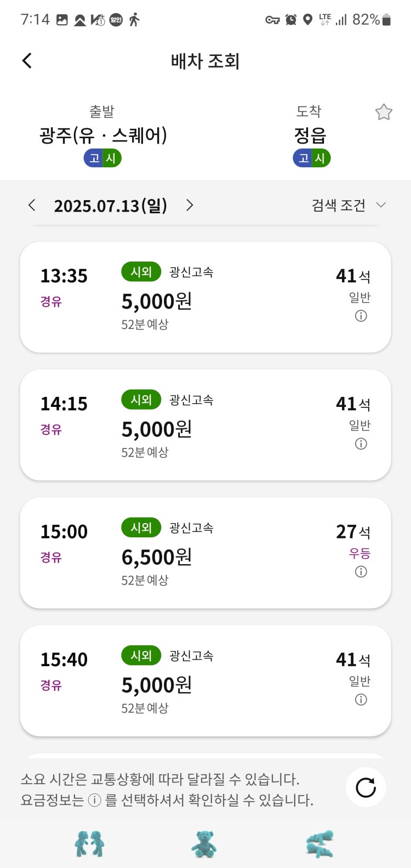Screen dimensions: 411x868
Task: Change departure terminal 광주(유·스퀘어)
Action: point(103,135)
